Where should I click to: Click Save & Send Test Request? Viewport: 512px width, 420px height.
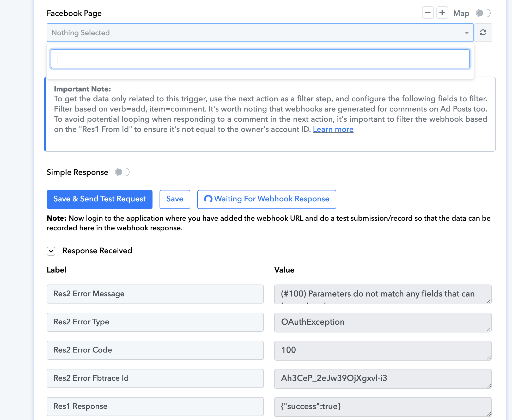(x=99, y=199)
